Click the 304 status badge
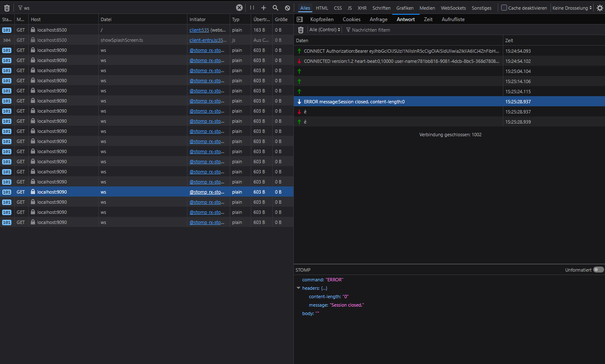Viewport: 605px width, 364px height. (x=7, y=40)
